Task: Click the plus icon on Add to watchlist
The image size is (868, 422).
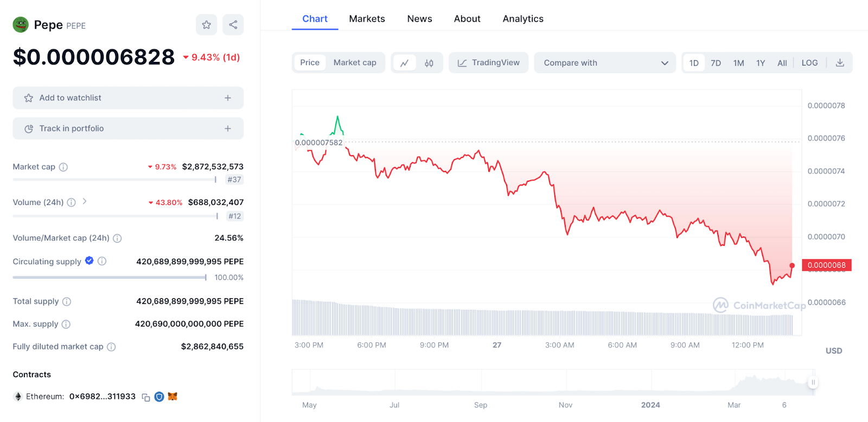Action: click(x=228, y=98)
